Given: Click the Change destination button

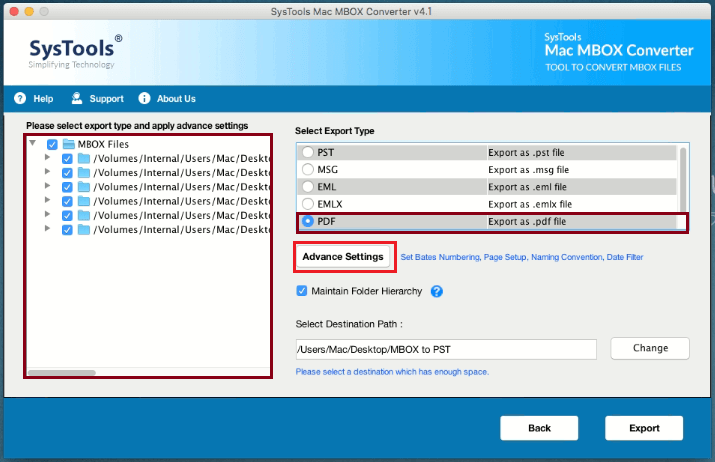Looking at the screenshot, I should 650,348.
